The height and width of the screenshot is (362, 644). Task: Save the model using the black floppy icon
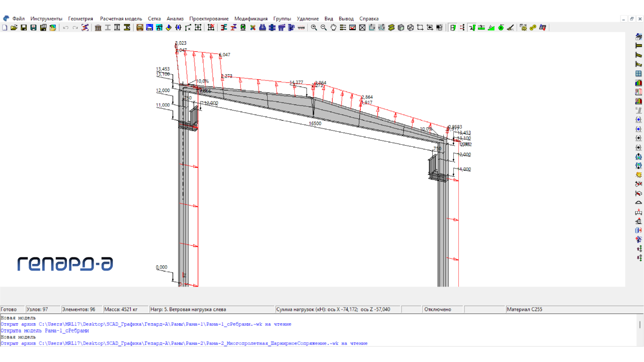[x=24, y=28]
